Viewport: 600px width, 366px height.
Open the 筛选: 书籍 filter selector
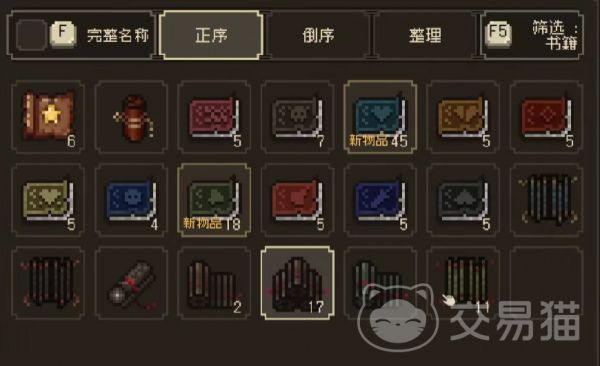tap(532, 35)
